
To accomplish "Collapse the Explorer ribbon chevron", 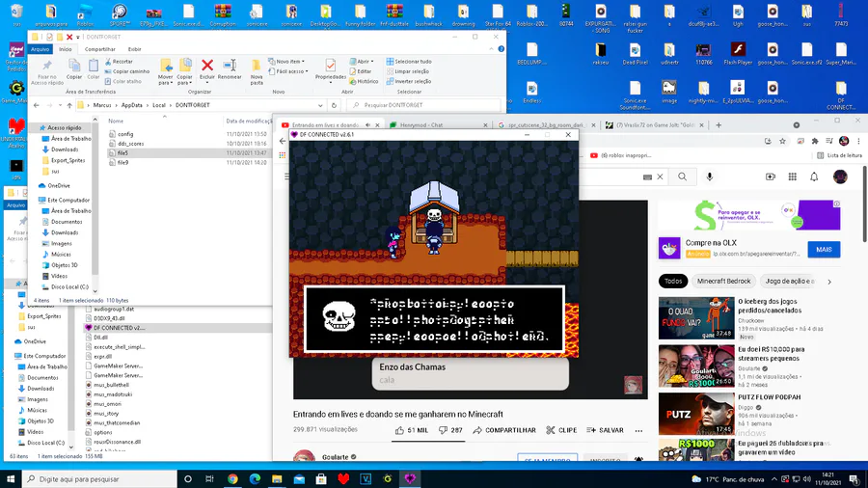I will point(491,48).
